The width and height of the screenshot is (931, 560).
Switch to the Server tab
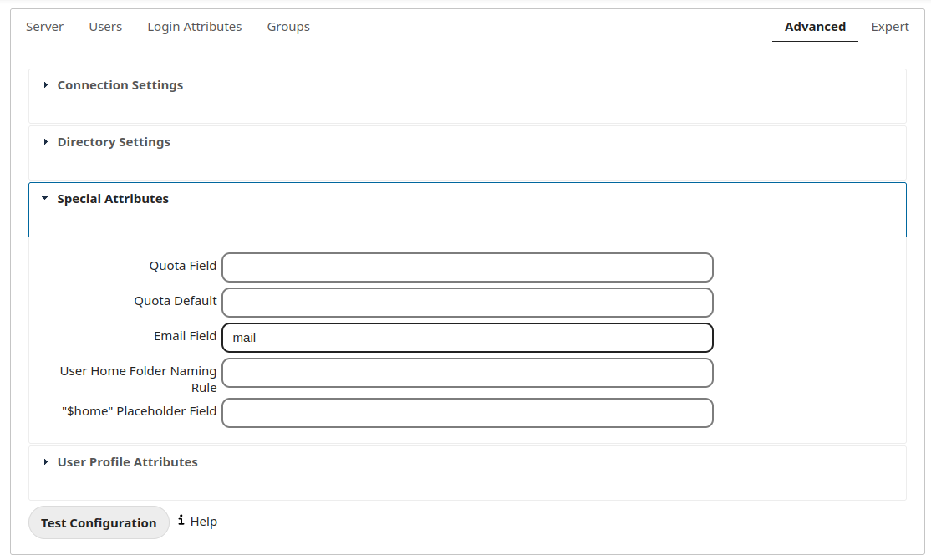(x=44, y=27)
